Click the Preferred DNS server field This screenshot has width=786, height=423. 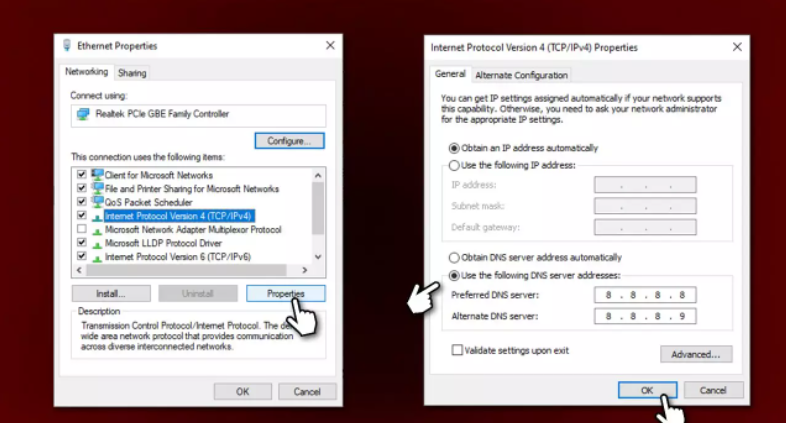click(645, 295)
